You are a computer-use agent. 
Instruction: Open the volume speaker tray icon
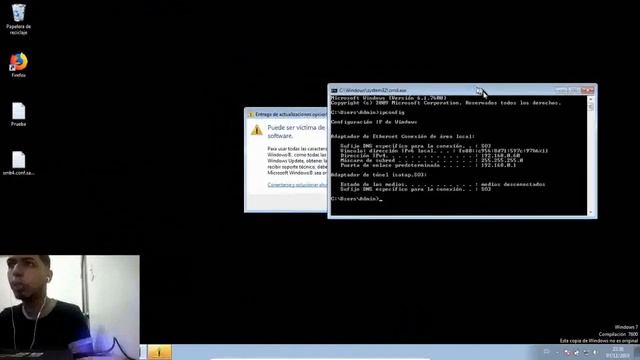(596, 352)
